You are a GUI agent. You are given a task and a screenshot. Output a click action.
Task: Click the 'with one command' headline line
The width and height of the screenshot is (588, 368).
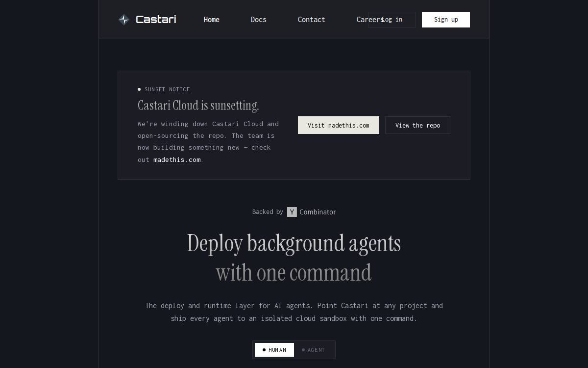click(x=294, y=272)
